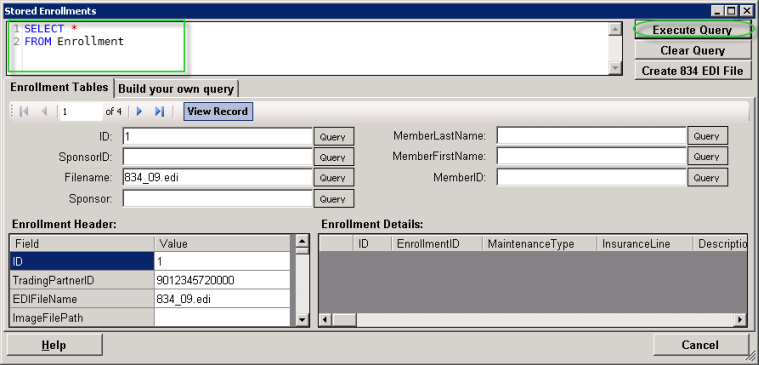Select the ID row in Enrollment Header

(x=150, y=261)
